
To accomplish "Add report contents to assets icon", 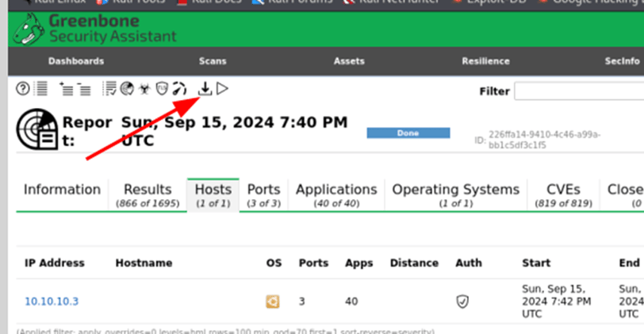I will point(66,89).
